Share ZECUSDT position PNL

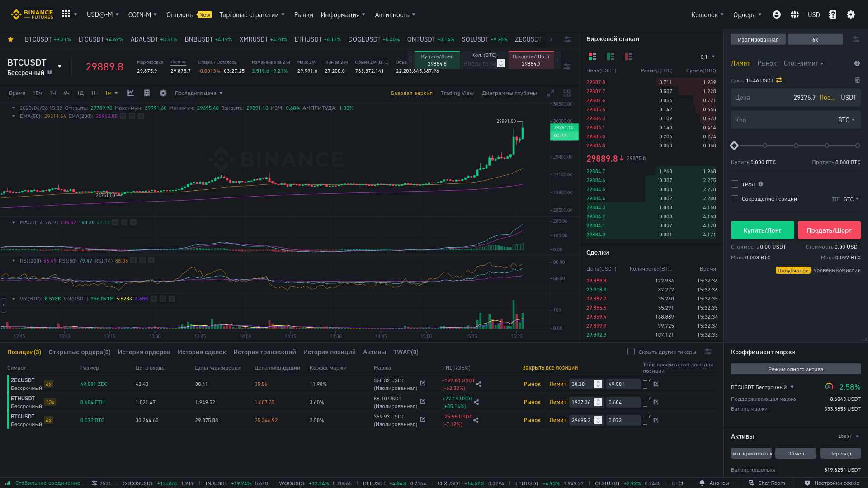tap(478, 384)
